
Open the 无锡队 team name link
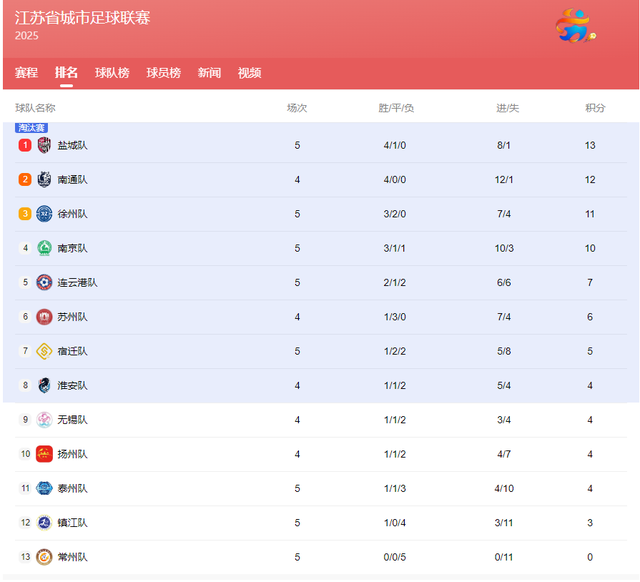[72, 420]
